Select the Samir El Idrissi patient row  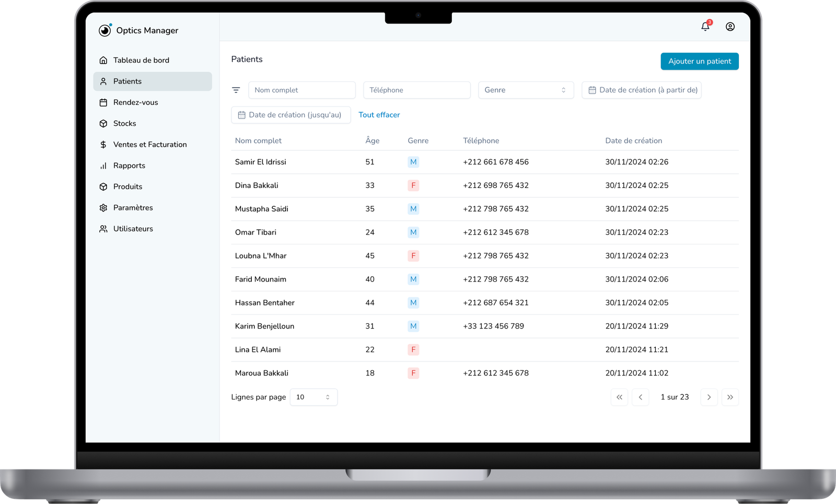click(261, 162)
